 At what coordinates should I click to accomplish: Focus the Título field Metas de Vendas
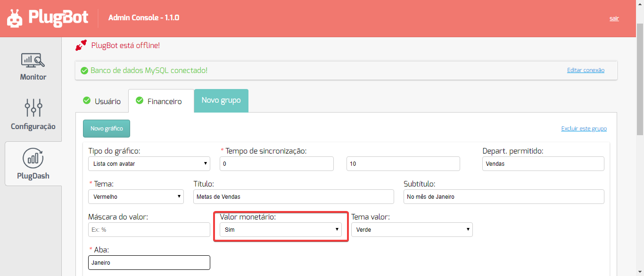point(294,196)
